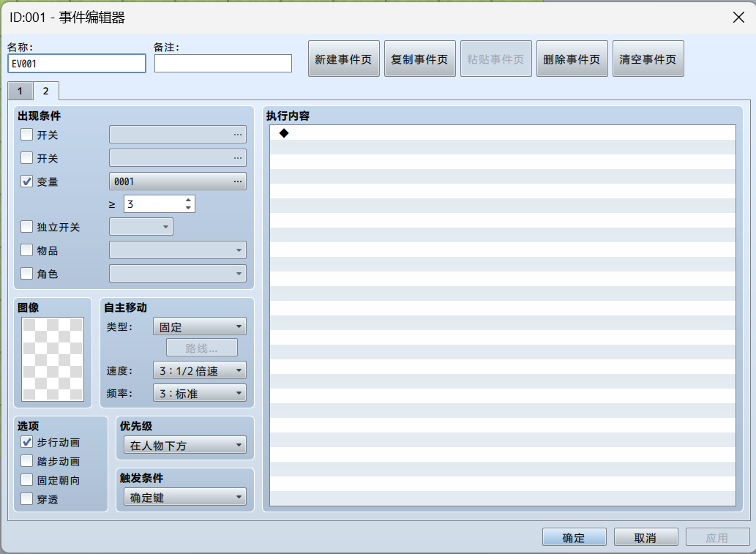Open the variable selector showing 0001
Image resolution: width=756 pixels, height=554 pixels.
178,181
